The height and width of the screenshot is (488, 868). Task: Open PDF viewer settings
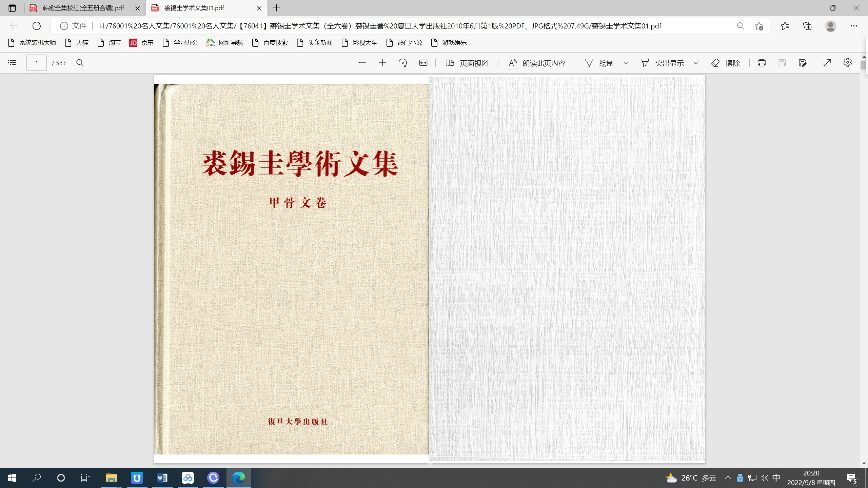(847, 62)
